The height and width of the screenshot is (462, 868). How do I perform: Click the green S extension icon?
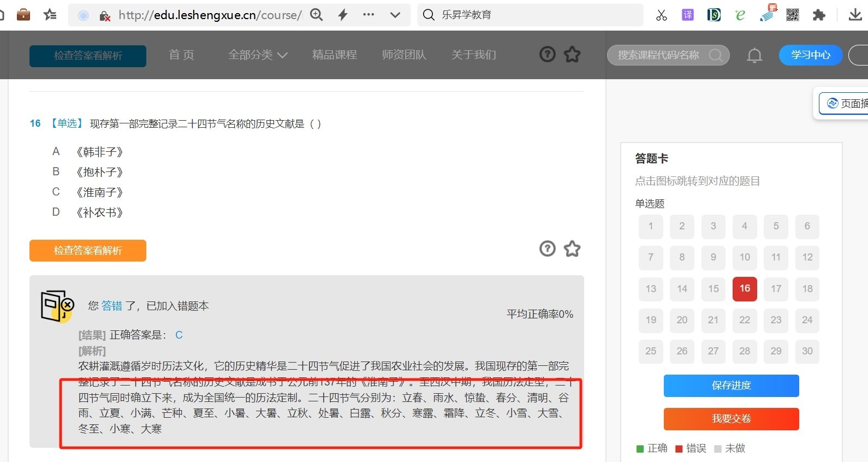point(714,15)
